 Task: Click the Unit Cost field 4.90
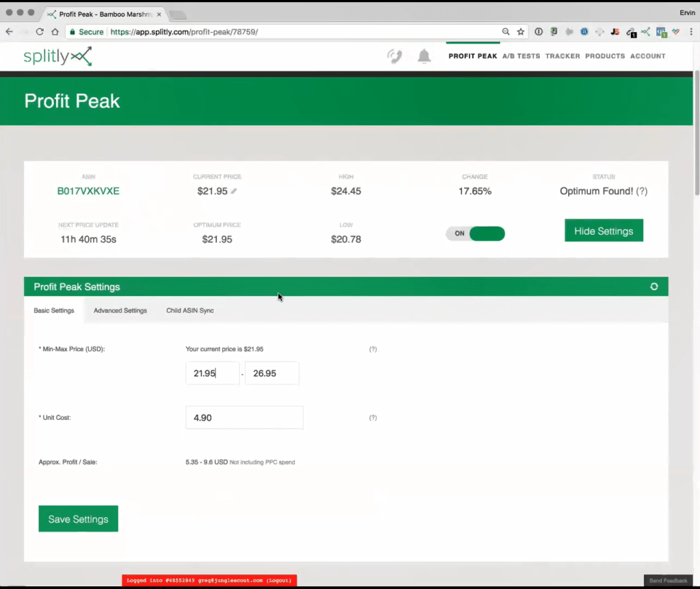[244, 417]
